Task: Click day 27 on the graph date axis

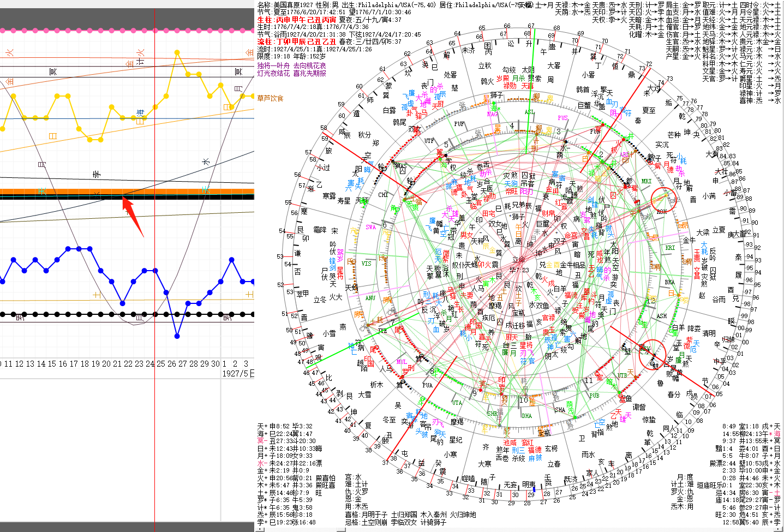Action: click(182, 363)
